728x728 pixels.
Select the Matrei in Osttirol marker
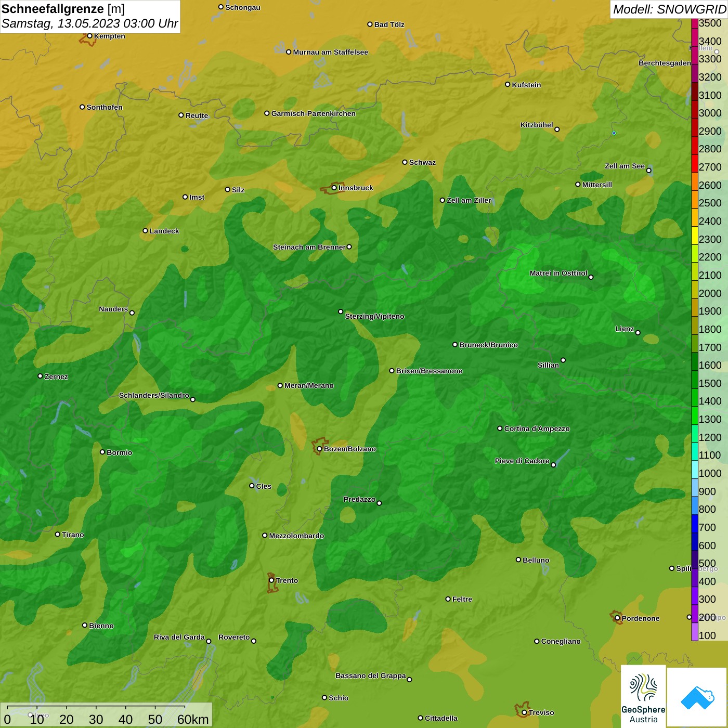[x=591, y=277]
